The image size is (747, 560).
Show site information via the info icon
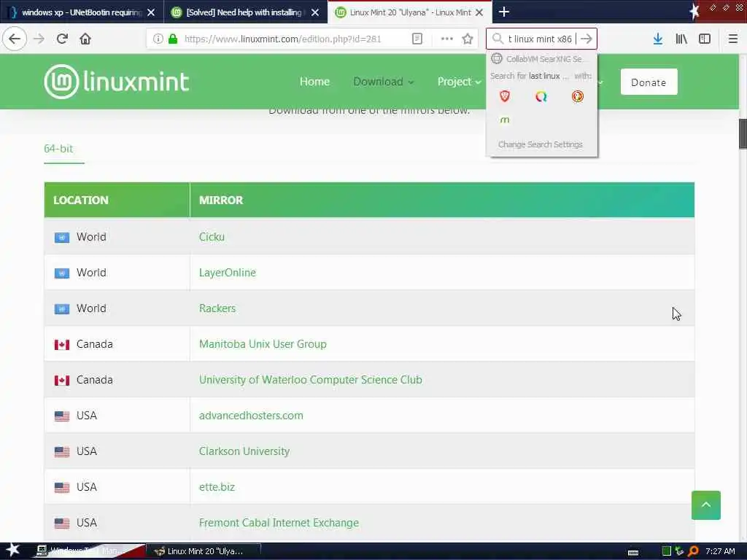[x=158, y=39]
